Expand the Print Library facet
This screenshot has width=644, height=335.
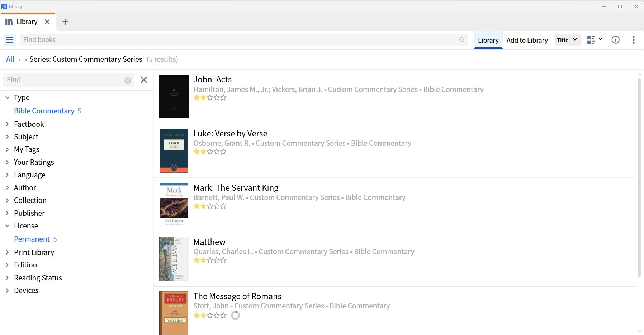pos(7,252)
